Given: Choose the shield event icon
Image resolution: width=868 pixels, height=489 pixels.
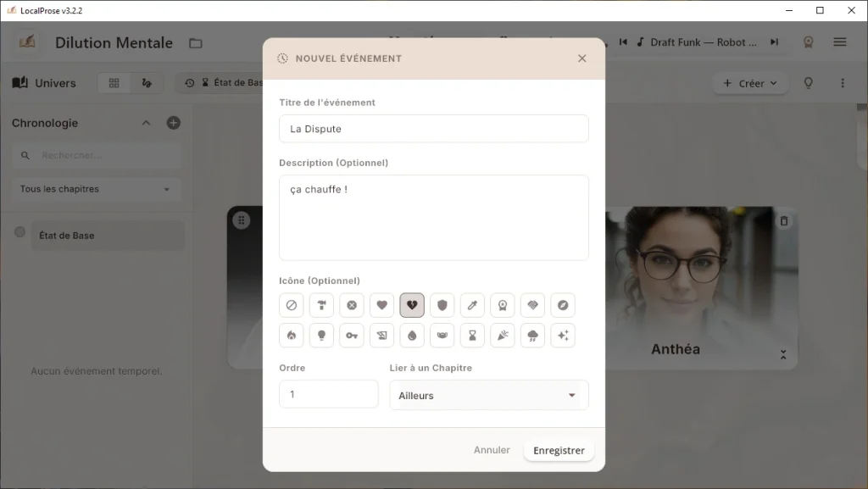Looking at the screenshot, I should (x=442, y=305).
